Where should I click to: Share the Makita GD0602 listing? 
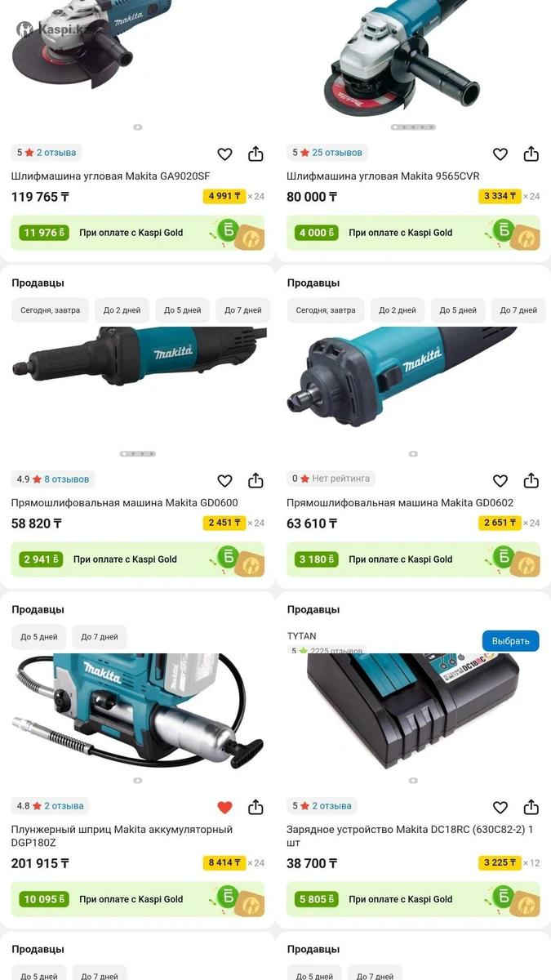[x=531, y=480]
